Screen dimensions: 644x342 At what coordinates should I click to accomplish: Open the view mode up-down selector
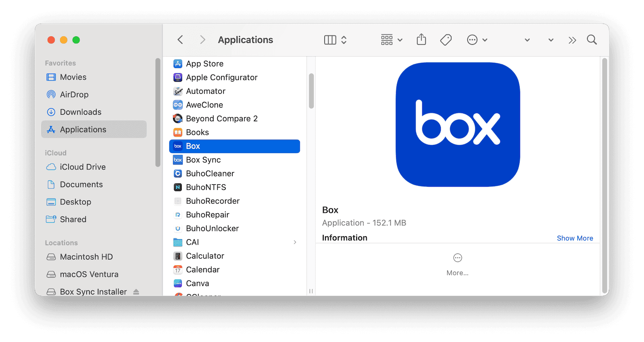pos(344,40)
